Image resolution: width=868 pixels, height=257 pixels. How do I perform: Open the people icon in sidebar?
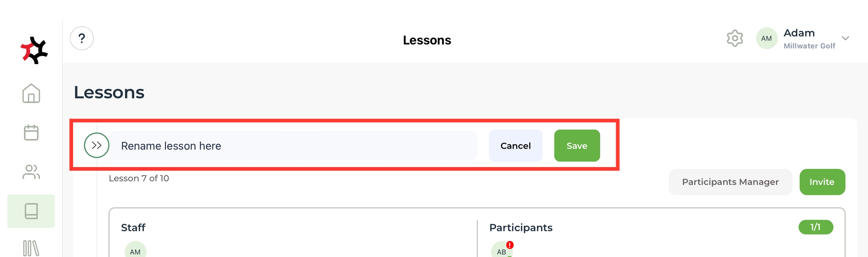31,172
